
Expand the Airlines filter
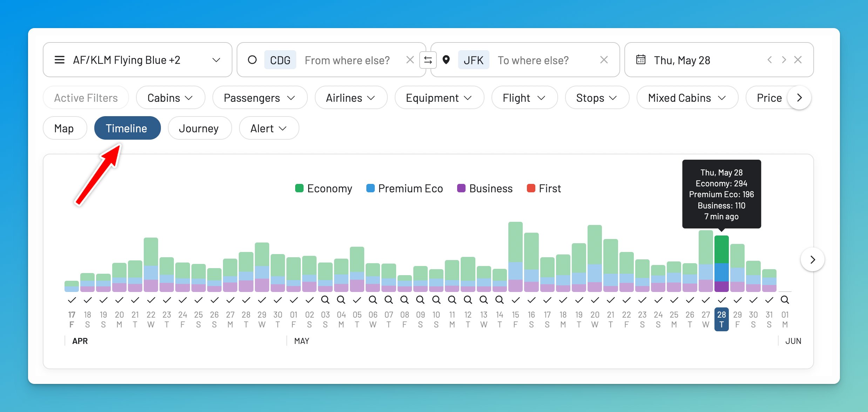coord(351,98)
